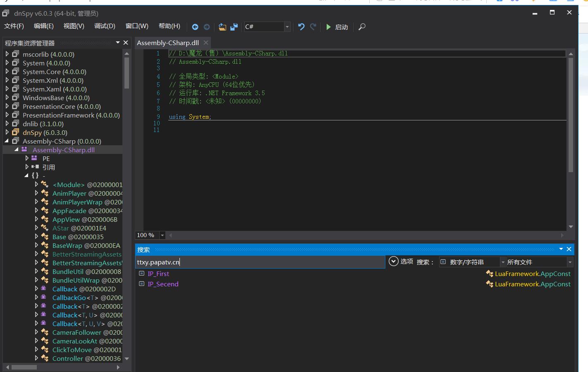Expand the mscorlib (4.0.0.0) assembly
The width and height of the screenshot is (588, 372).
click(7, 54)
